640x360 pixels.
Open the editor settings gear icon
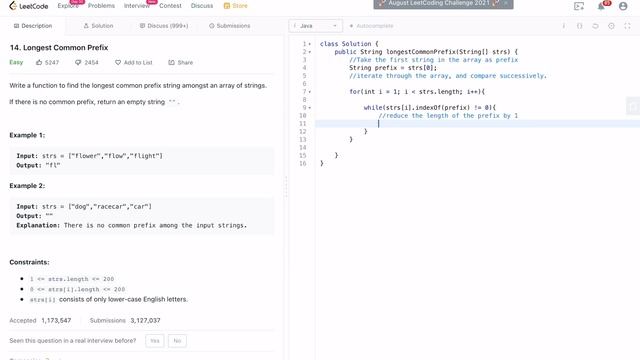611,26
